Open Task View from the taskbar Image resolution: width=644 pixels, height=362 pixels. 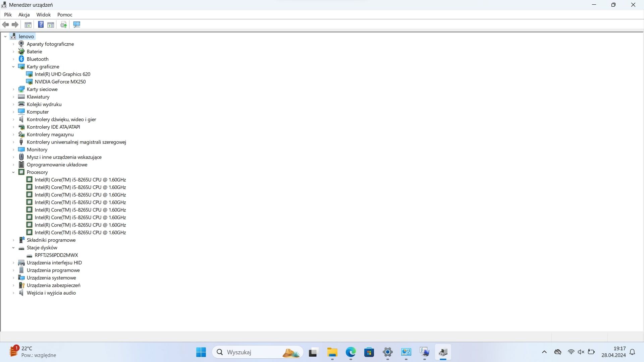tap(313, 352)
